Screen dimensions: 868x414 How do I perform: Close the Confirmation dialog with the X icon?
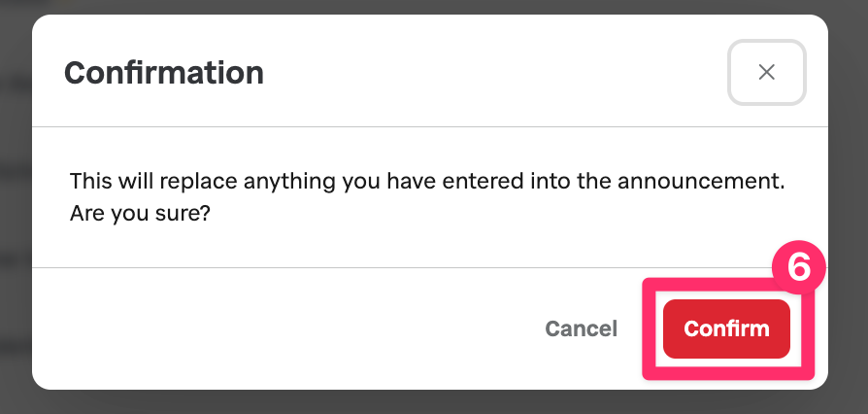pyautogui.click(x=766, y=72)
